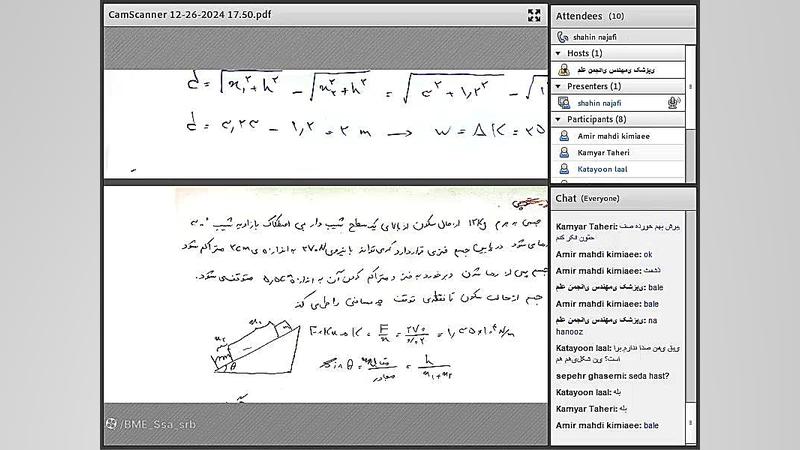The image size is (800, 450).
Task: Click the CamScanner 12-26-2024 17.50.pdf title
Action: 190,15
